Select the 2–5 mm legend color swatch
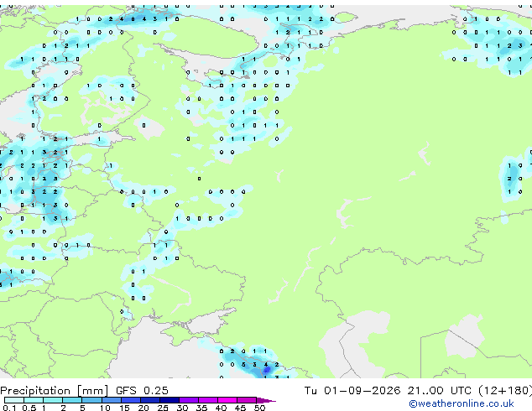532x411 pixels. click(x=72, y=400)
